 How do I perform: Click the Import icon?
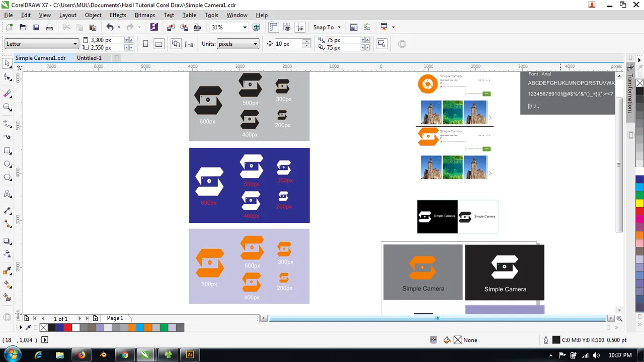click(171, 27)
